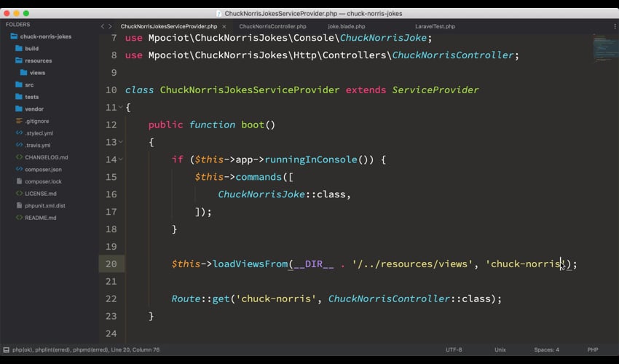Click the .travis.yml file icon
This screenshot has width=619, height=364.
point(19,145)
